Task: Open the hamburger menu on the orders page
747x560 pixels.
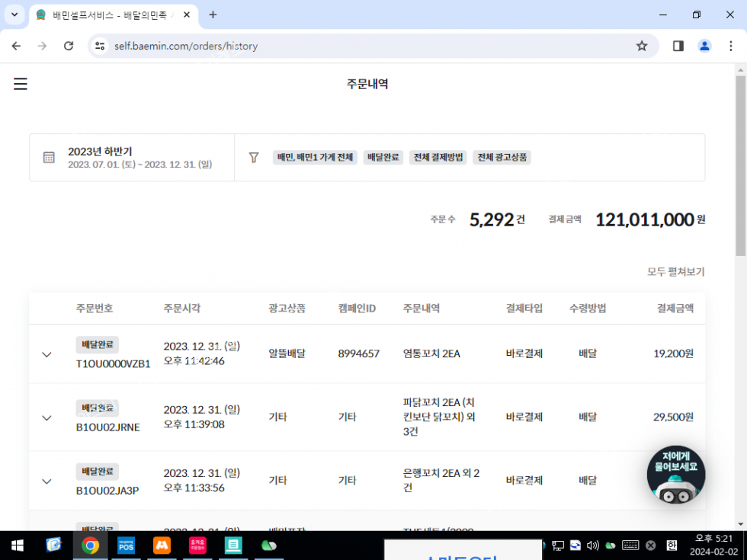Action: point(21,84)
